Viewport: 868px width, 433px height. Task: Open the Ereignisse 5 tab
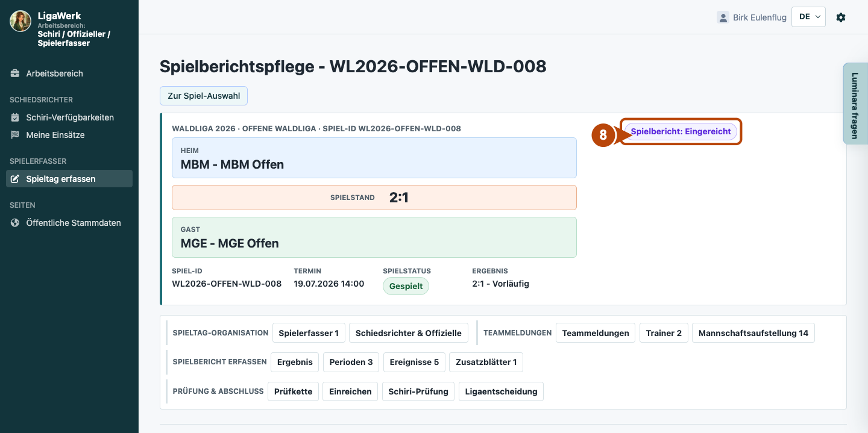pyautogui.click(x=414, y=362)
